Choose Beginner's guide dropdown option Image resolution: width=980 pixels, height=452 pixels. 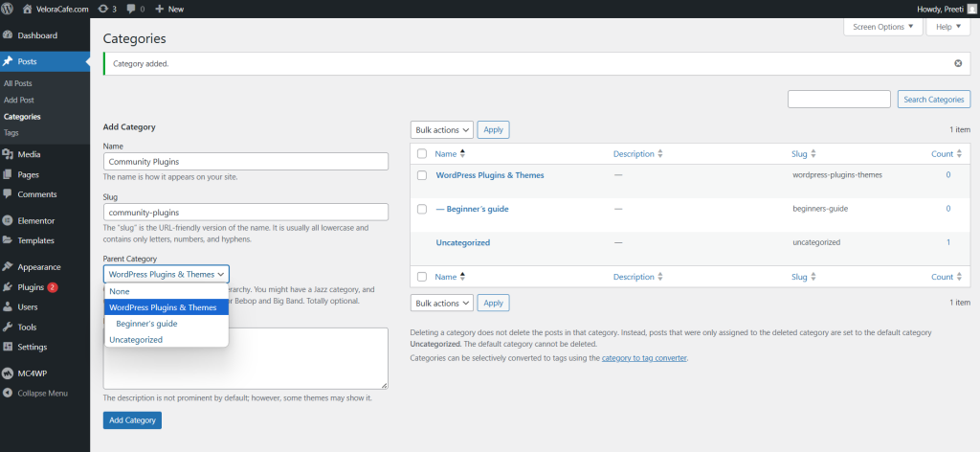(167, 324)
